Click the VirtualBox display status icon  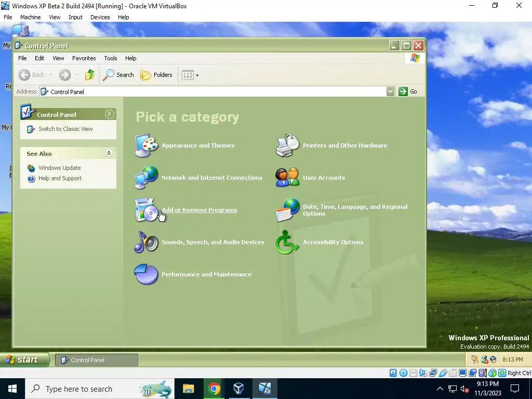(x=462, y=373)
